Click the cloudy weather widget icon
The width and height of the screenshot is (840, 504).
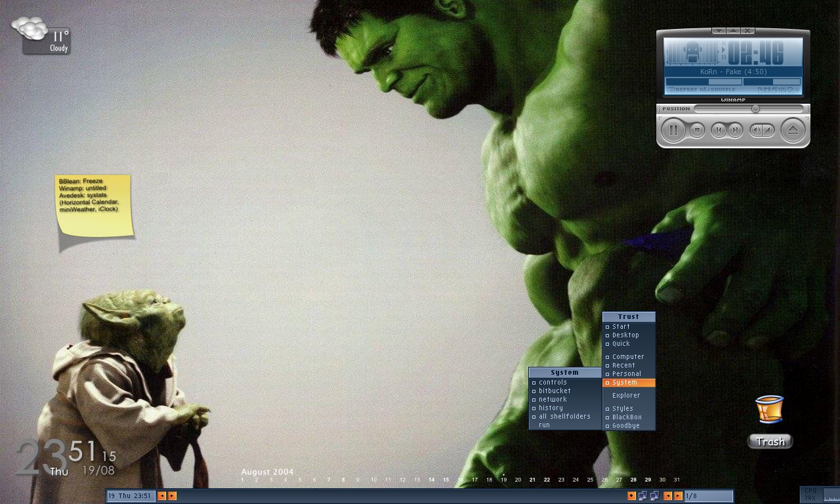coord(30,28)
